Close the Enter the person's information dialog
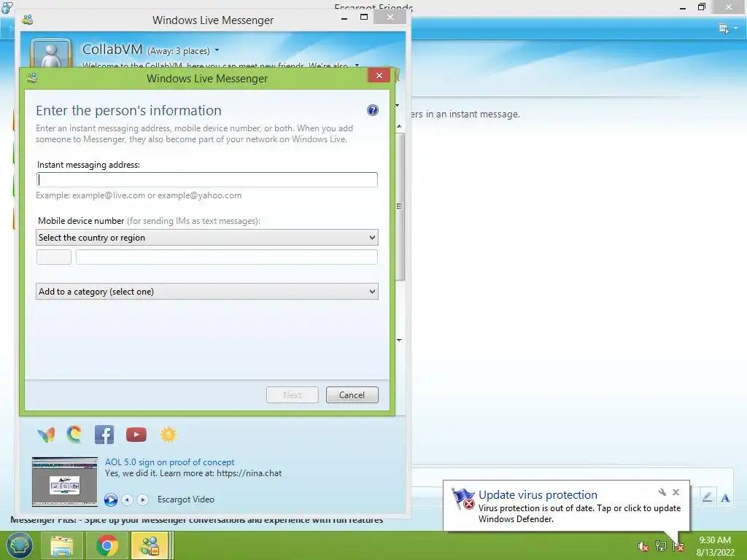This screenshot has height=560, width=747. click(379, 75)
